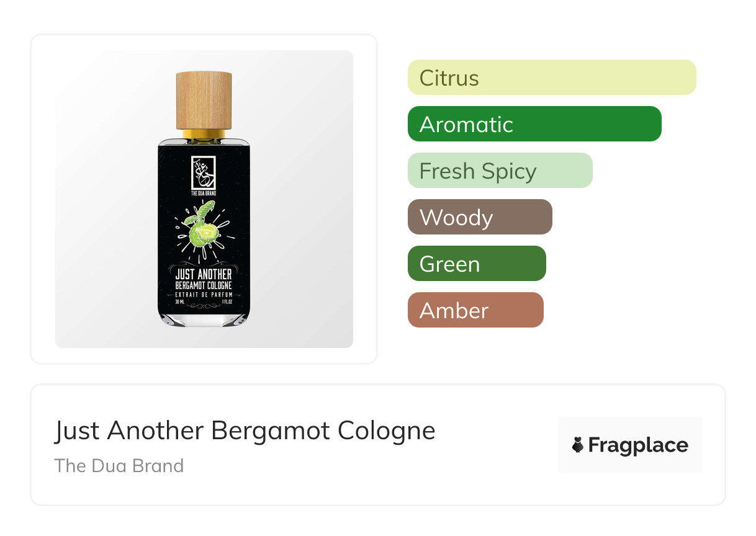Select the Citrus accord bar
This screenshot has width=756, height=536.
pyautogui.click(x=551, y=78)
